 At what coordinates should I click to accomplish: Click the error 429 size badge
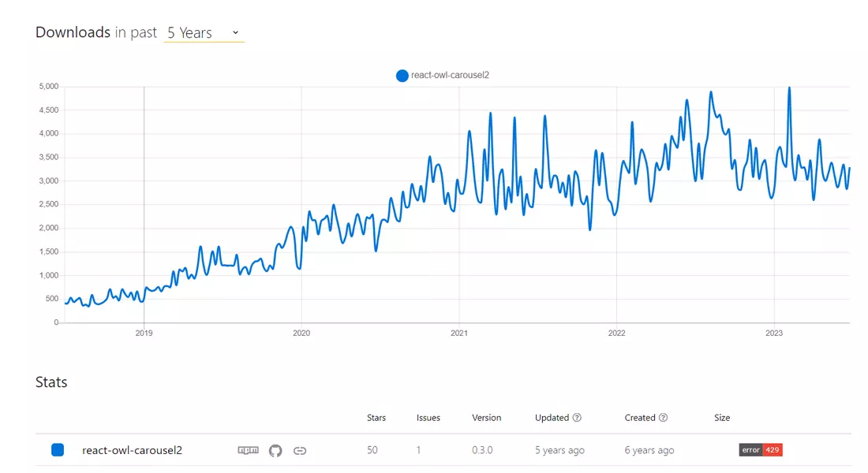pyautogui.click(x=761, y=450)
